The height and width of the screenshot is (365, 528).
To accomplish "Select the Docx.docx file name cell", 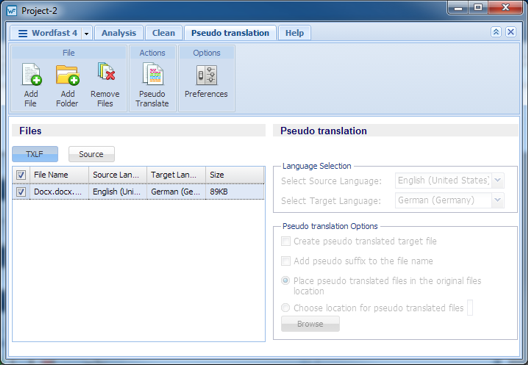I will pos(59,192).
